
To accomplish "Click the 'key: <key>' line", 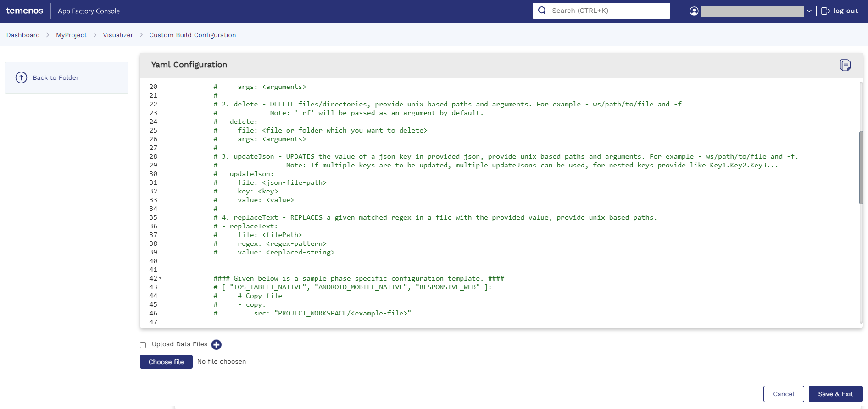I will tap(245, 191).
